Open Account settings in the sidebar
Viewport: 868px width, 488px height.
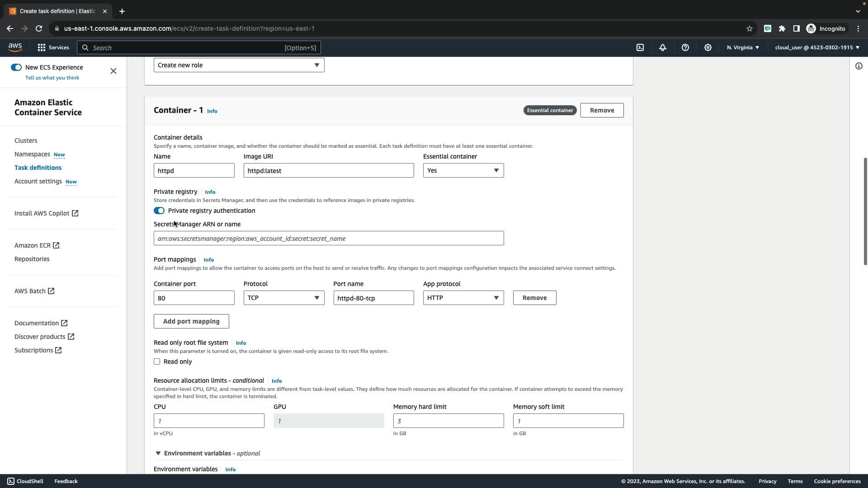tap(38, 181)
